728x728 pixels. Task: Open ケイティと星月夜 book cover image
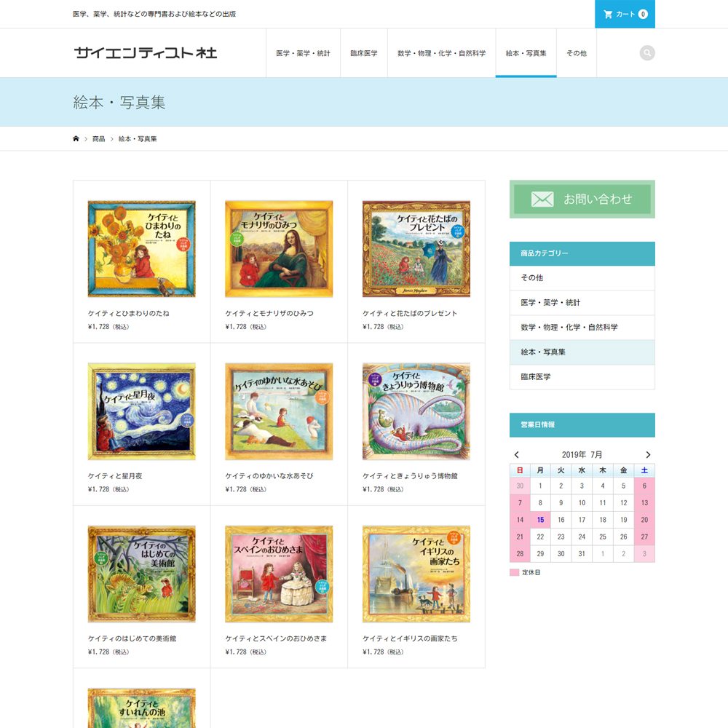tap(141, 411)
